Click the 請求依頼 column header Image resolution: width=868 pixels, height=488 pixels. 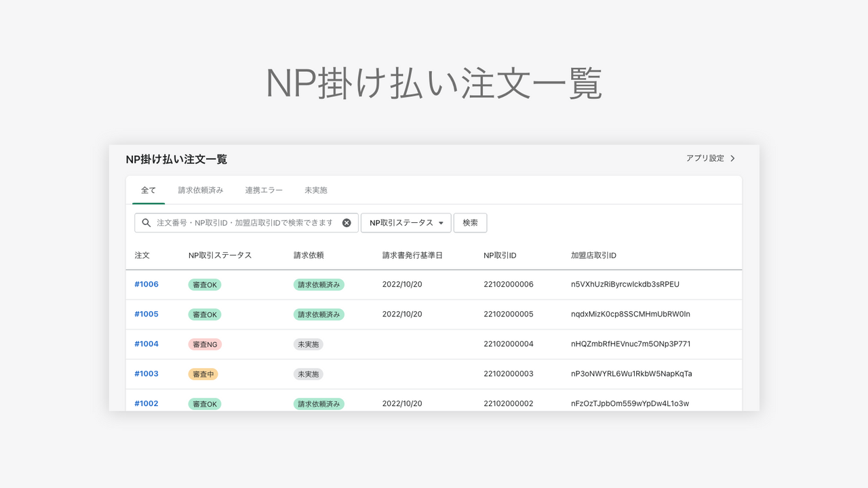point(309,256)
